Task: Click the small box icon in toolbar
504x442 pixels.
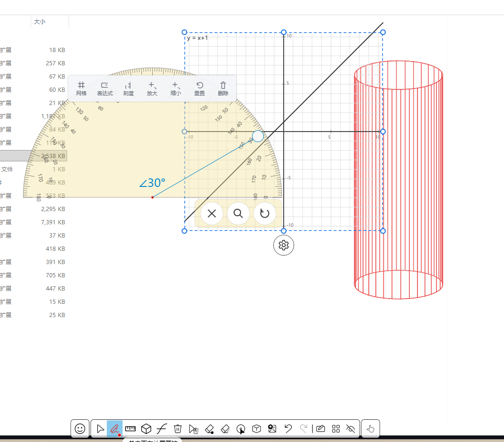Action: point(257,428)
